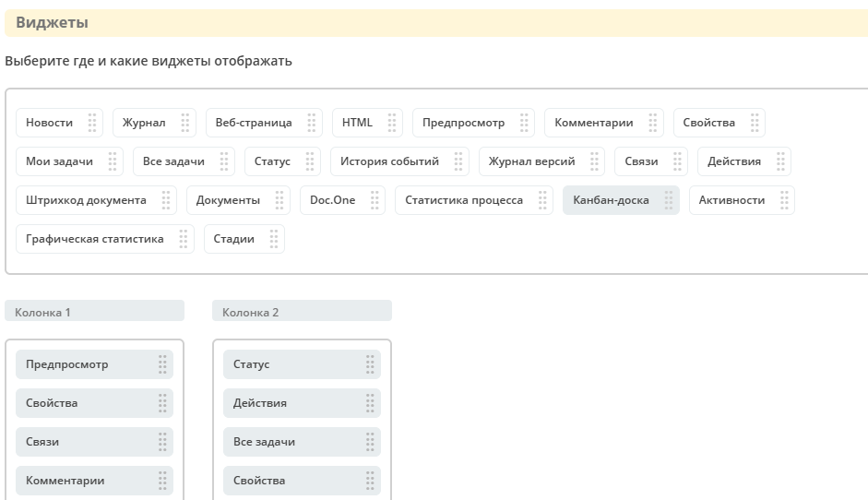Click the drag handle of Все задачи in Колонка 2
Image resolution: width=868 pixels, height=500 pixels.
pos(370,442)
